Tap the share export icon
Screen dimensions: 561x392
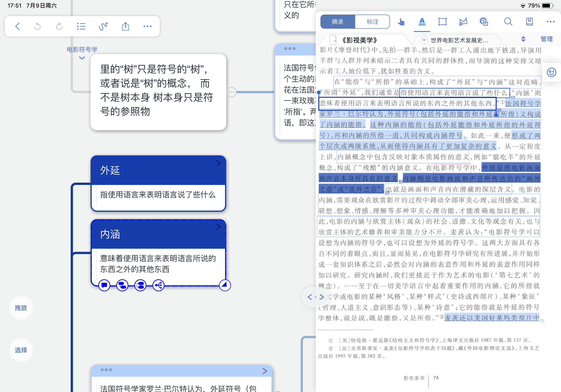click(x=125, y=26)
